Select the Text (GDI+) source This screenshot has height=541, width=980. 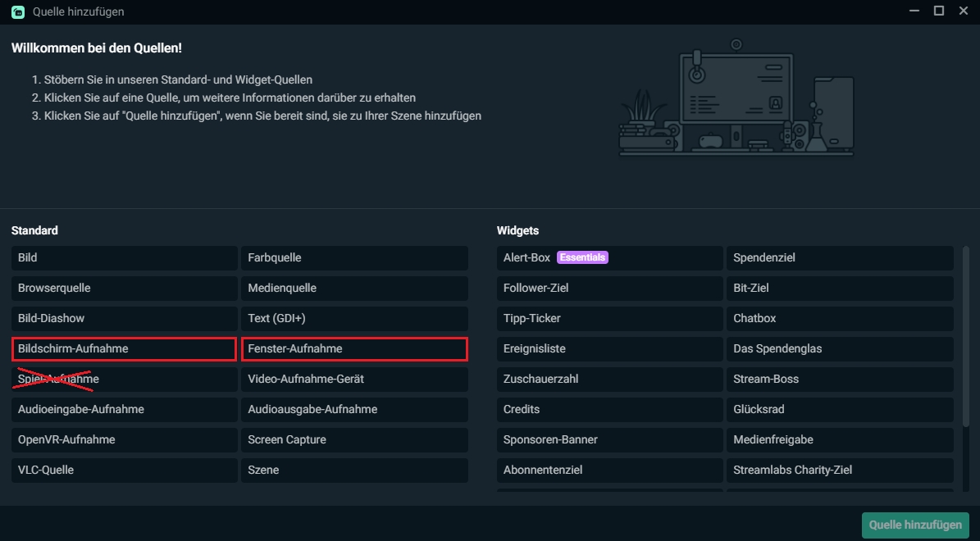(x=354, y=318)
